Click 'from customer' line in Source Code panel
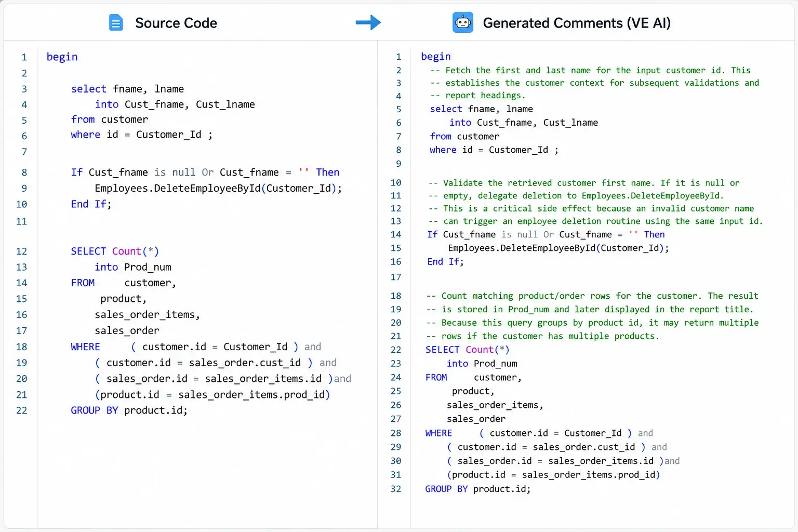The height and width of the screenshot is (532, 798). 110,119
